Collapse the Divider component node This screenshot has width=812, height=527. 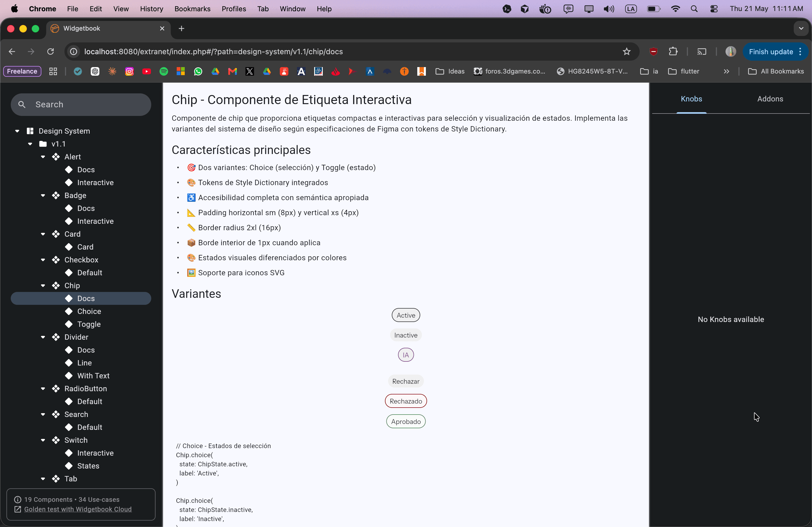[x=43, y=337]
